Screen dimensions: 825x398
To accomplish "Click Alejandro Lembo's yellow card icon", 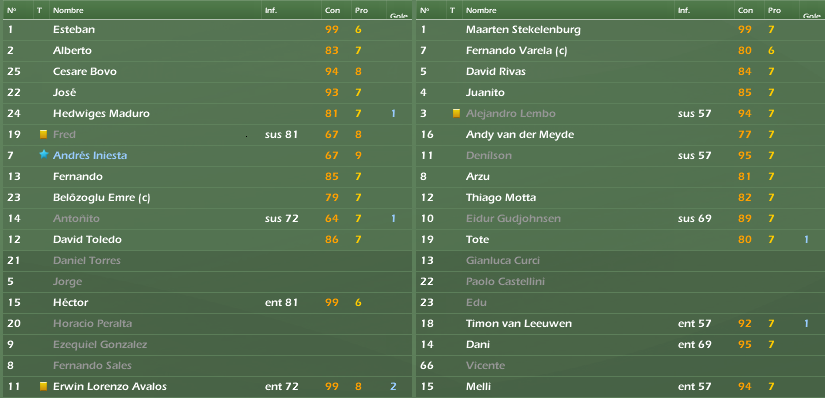I will click(x=457, y=113).
